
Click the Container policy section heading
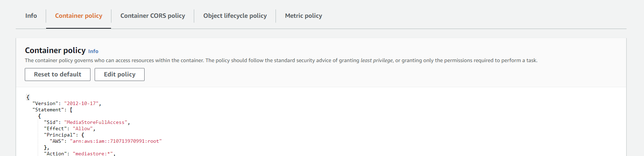coord(55,50)
